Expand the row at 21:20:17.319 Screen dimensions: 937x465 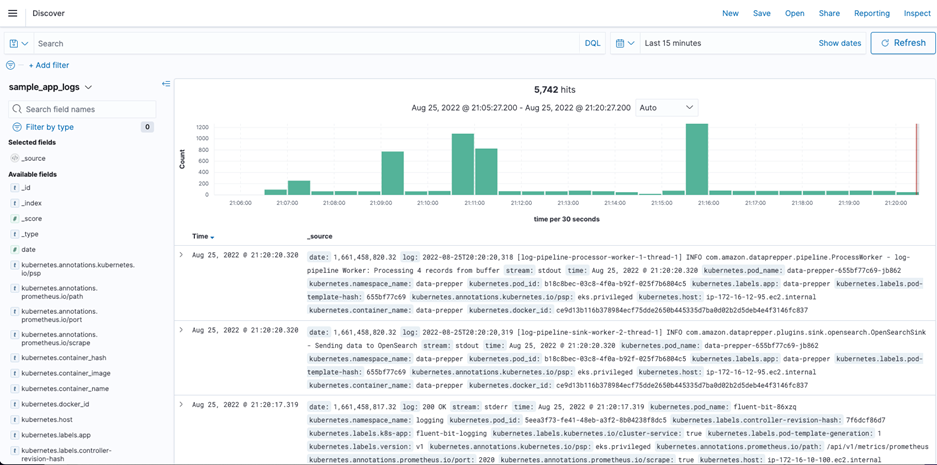181,405
